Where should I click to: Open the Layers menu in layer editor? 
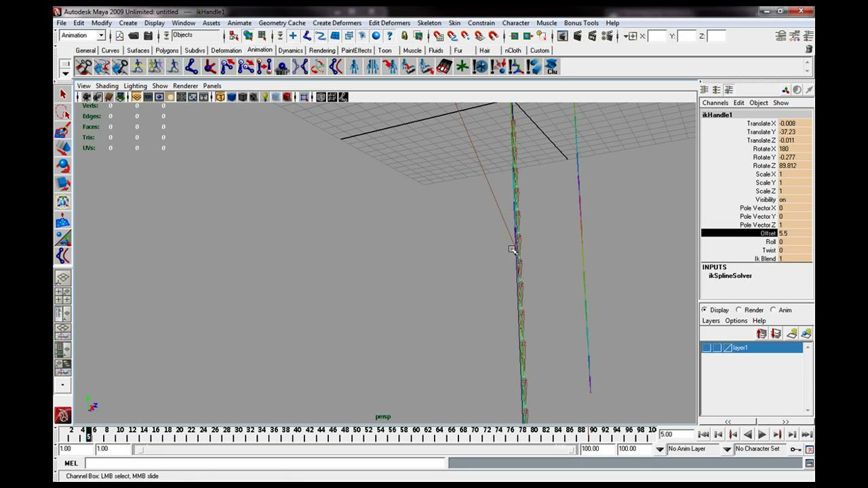(x=711, y=321)
